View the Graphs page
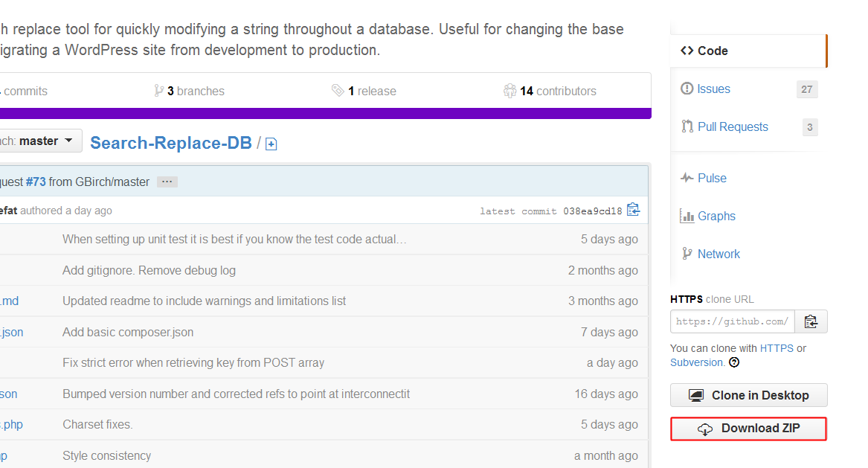Image resolution: width=868 pixels, height=468 pixels. (716, 216)
